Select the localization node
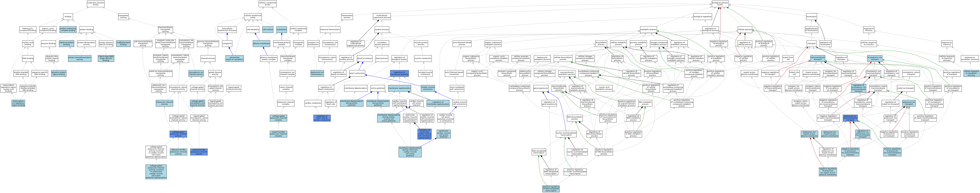This screenshot has height=193, width=980. coord(811,17)
